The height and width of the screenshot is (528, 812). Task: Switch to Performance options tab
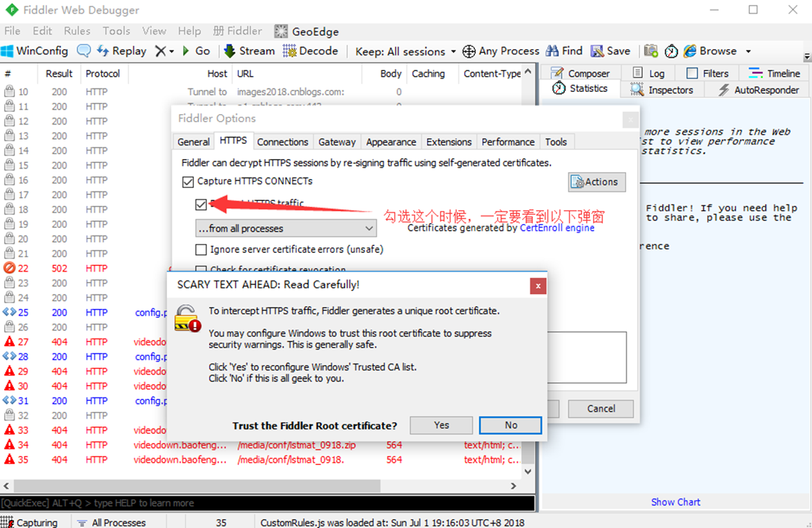coord(507,142)
